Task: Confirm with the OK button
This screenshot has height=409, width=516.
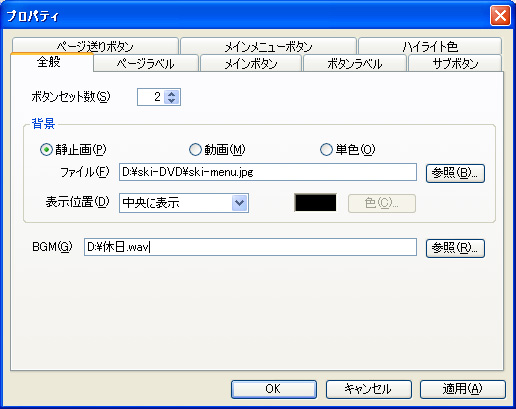Action: point(274,389)
